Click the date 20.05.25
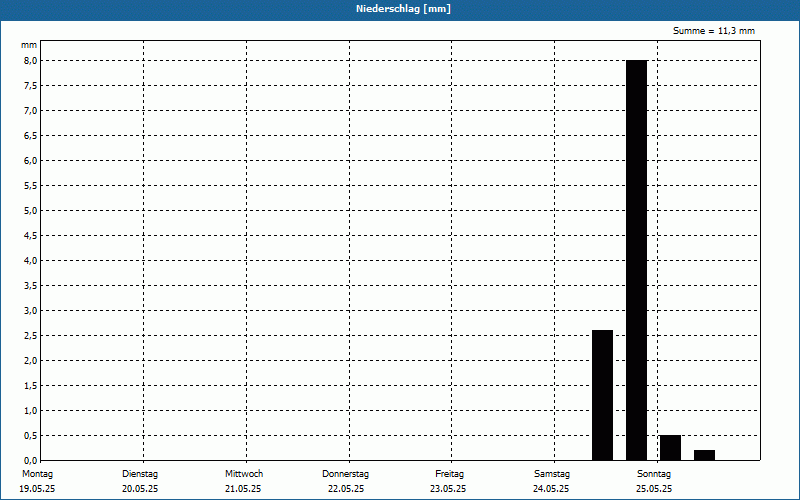This screenshot has height=500, width=800. tap(140, 489)
